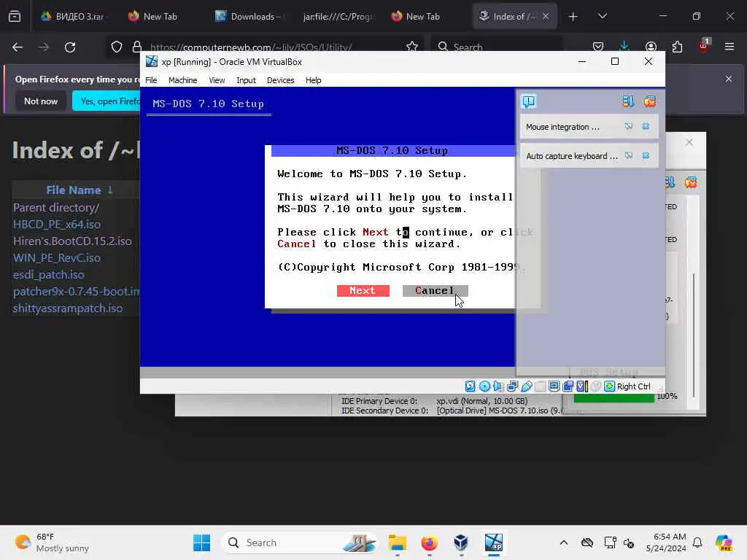Dismiss the Auto capture keyboard notification
747x560 pixels.
click(646, 156)
